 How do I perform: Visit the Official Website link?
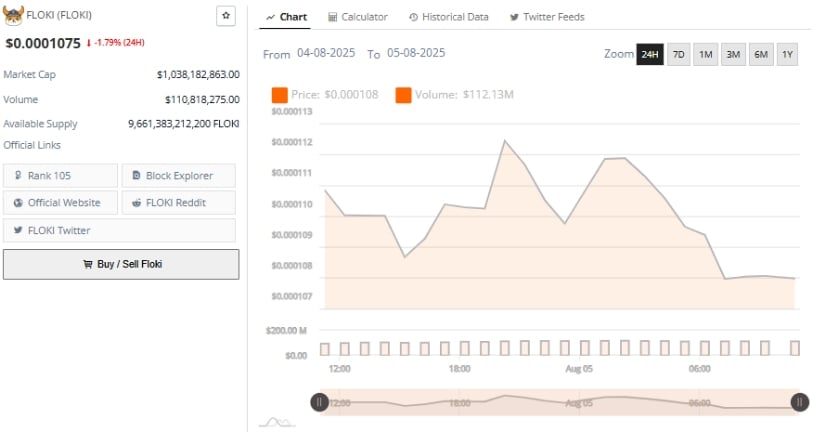pyautogui.click(x=60, y=203)
